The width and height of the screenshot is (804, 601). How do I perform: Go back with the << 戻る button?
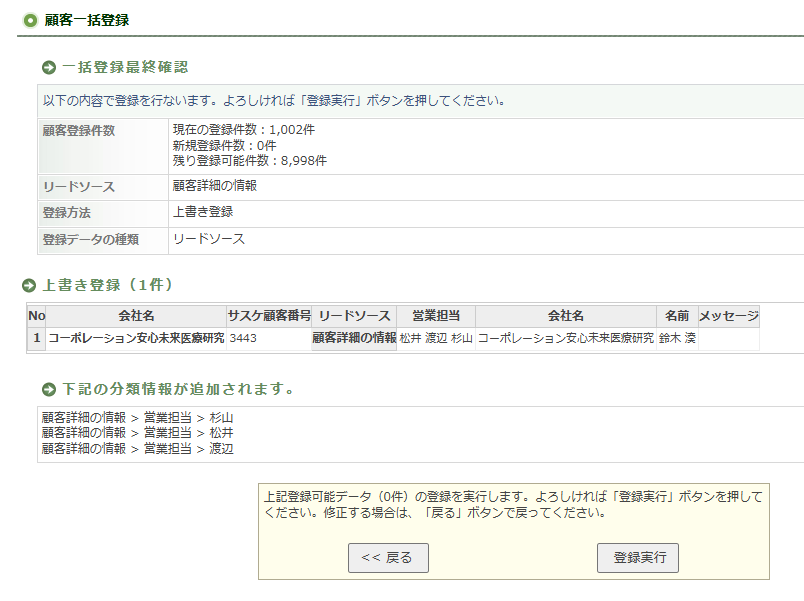(x=388, y=558)
